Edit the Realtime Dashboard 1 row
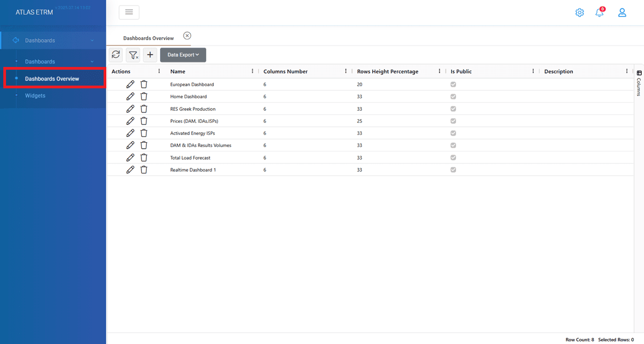The width and height of the screenshot is (644, 344). [130, 170]
